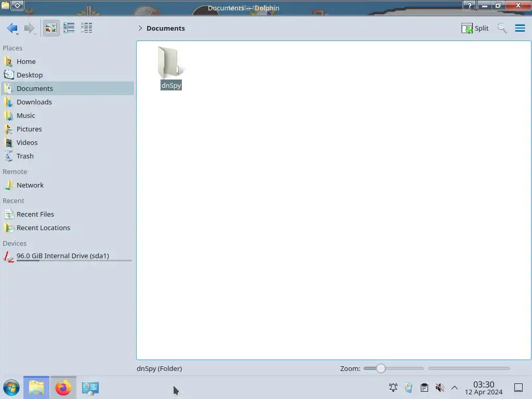This screenshot has height=399, width=532.
Task: Click the free space bar in status bar
Action: pyautogui.click(x=469, y=368)
